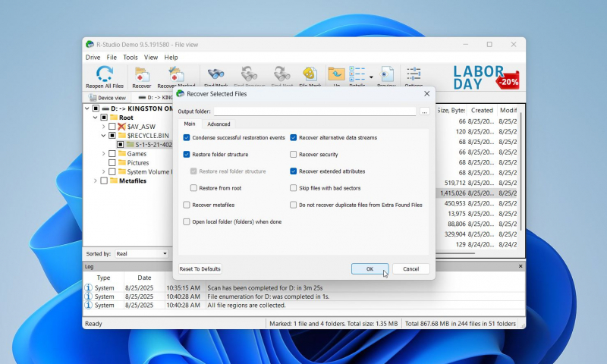Click the File Mask toolbar icon
The image size is (607, 364).
(x=310, y=74)
